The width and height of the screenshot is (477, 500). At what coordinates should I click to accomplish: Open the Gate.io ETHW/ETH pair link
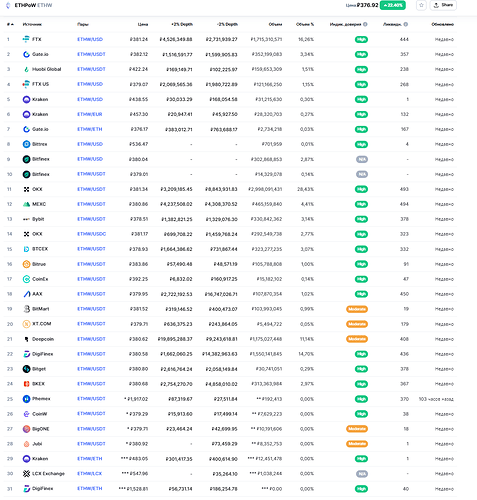(90, 129)
